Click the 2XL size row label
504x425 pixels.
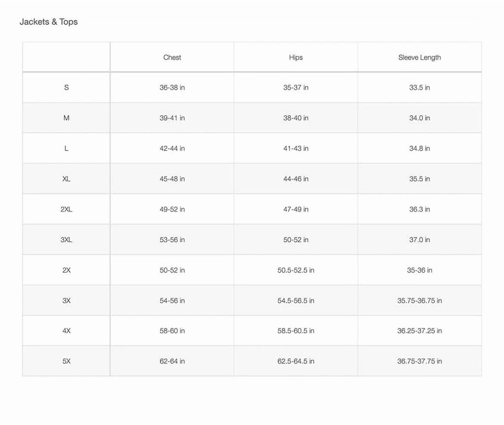click(x=66, y=209)
